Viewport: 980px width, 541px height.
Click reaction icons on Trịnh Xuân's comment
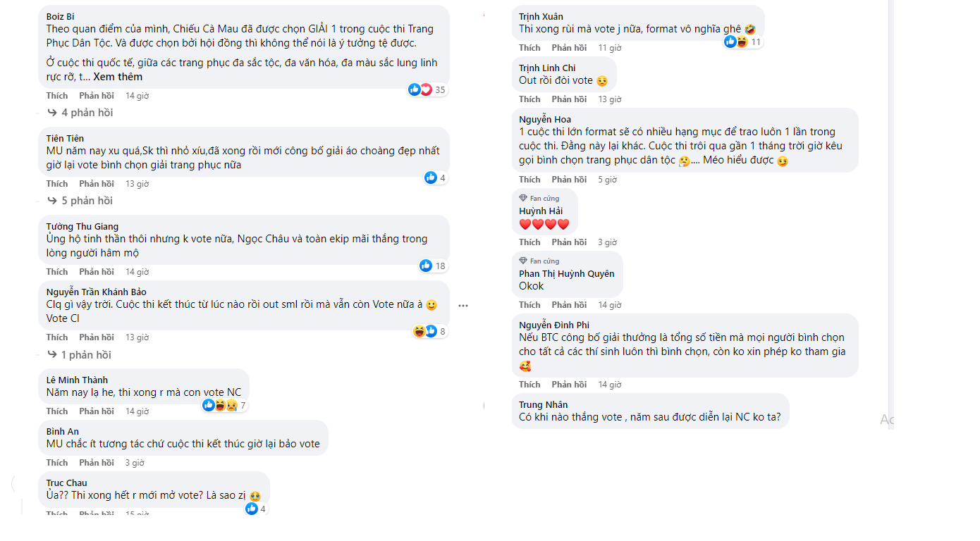click(x=736, y=42)
